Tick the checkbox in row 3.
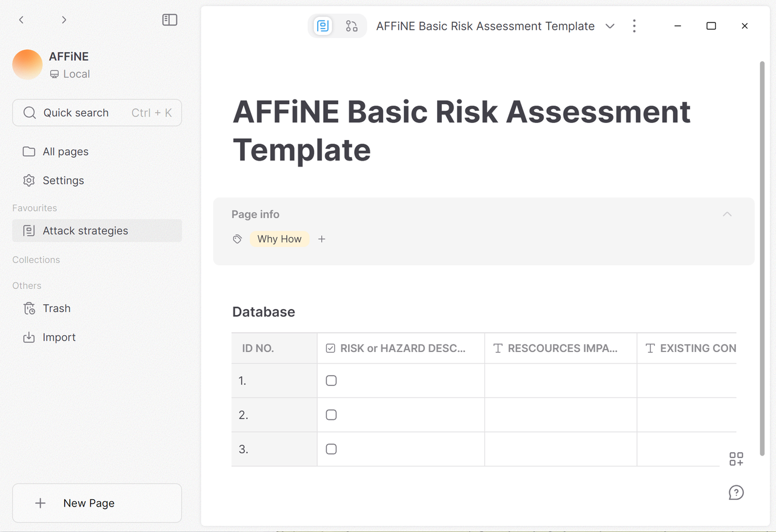 331,449
